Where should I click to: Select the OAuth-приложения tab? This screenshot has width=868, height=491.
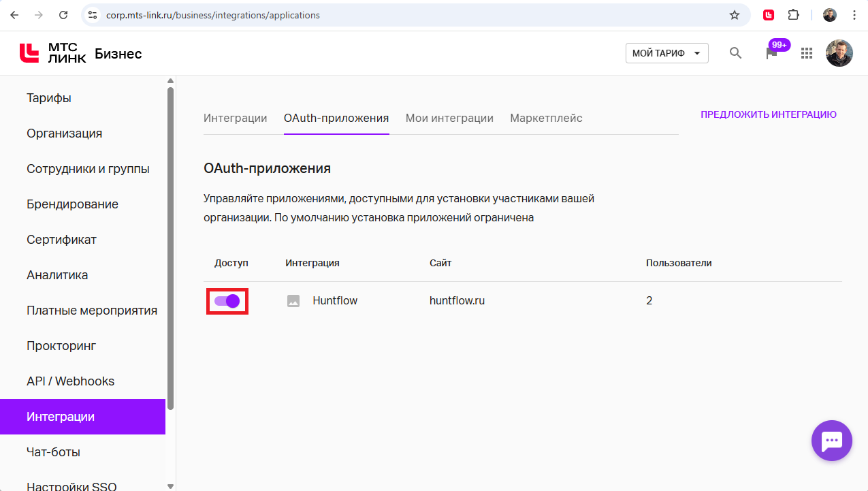click(x=336, y=118)
